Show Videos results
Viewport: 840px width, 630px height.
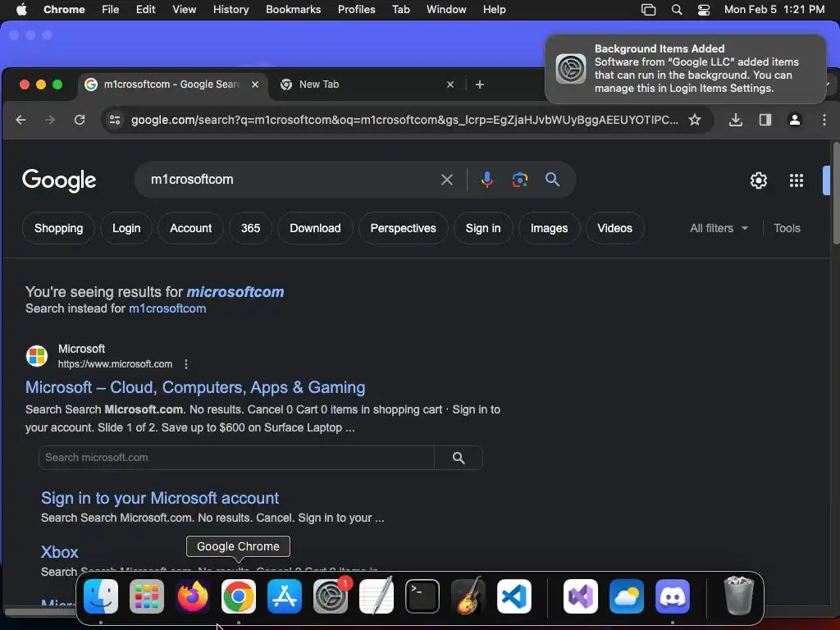[614, 229]
